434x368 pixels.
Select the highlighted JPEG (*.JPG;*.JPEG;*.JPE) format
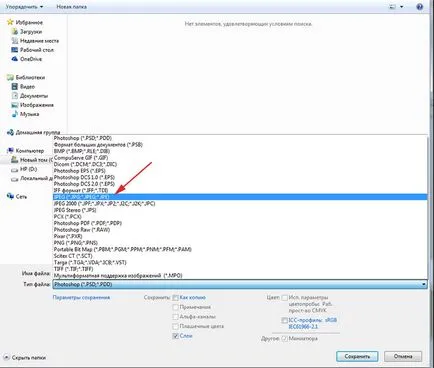click(240, 197)
